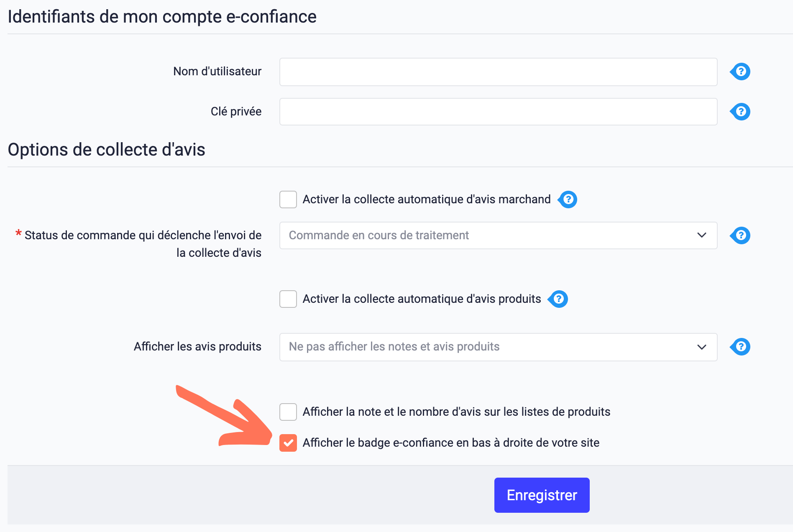The height and width of the screenshot is (532, 793).
Task: Open help tooltip for Clé privée
Action: [740, 112]
